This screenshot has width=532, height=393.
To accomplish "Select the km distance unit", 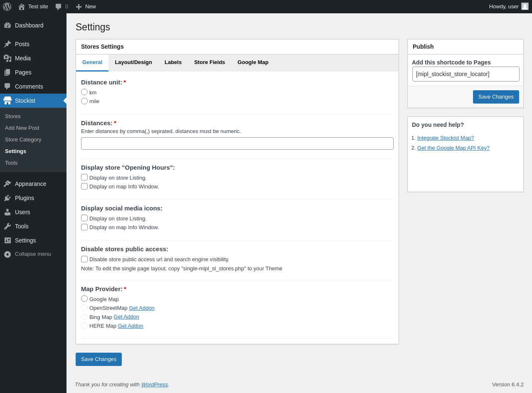I will tap(84, 92).
